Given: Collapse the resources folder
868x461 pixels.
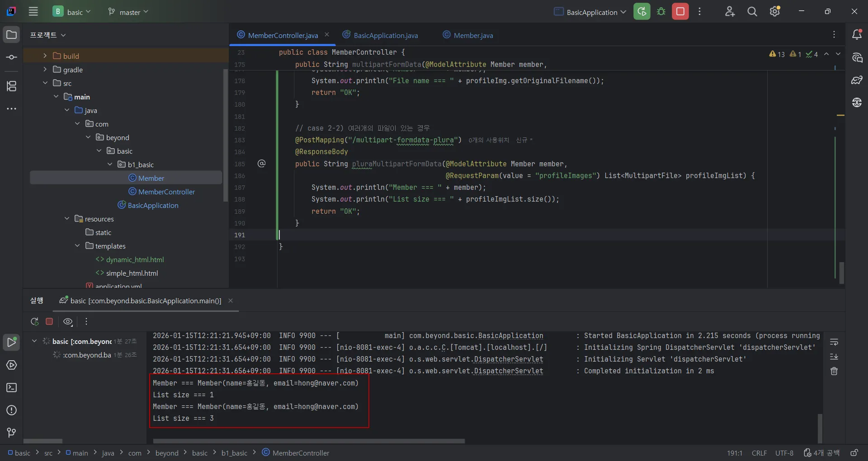Looking at the screenshot, I should coord(67,218).
